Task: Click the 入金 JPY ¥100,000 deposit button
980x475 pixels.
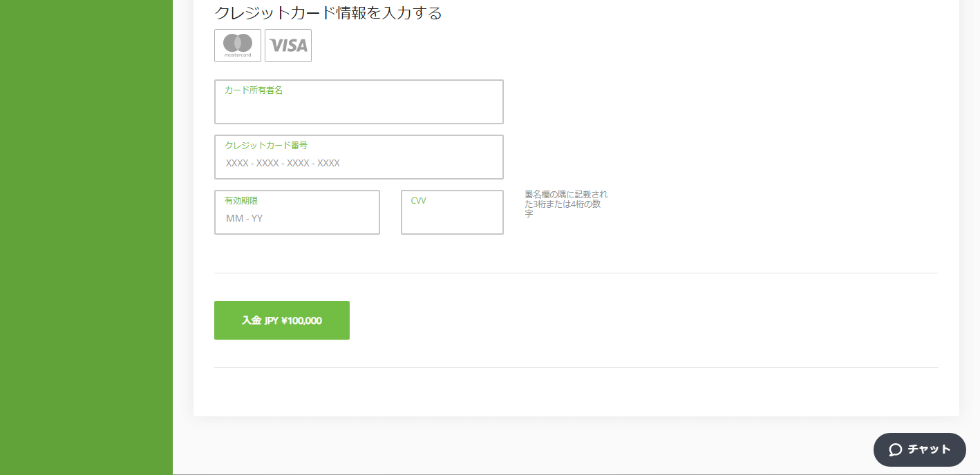Action: click(282, 320)
